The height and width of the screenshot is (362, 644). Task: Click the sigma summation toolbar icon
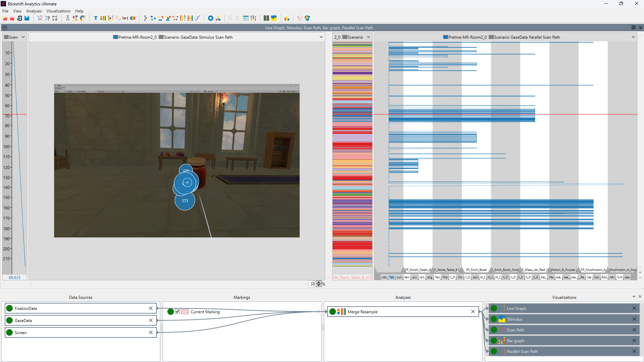point(68,18)
